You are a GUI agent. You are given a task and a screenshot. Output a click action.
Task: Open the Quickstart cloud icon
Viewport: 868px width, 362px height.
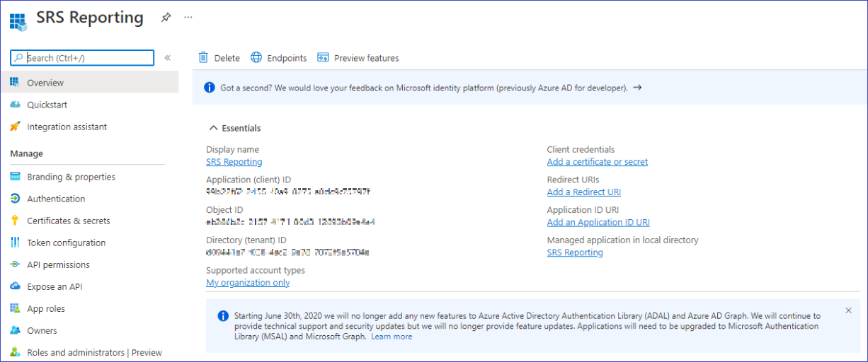click(x=15, y=105)
